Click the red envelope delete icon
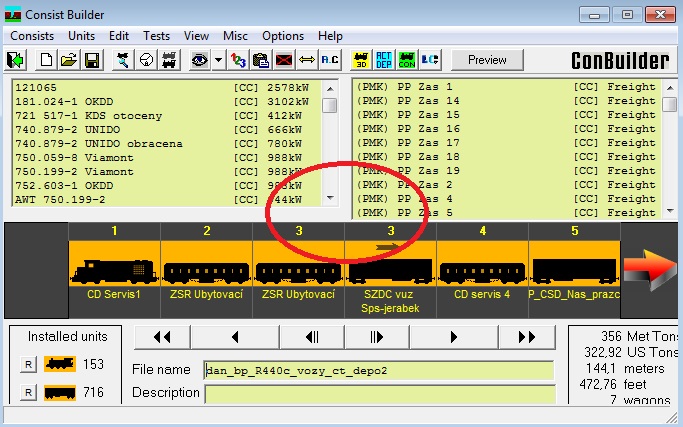Screen dimensions: 683x427 284,60
